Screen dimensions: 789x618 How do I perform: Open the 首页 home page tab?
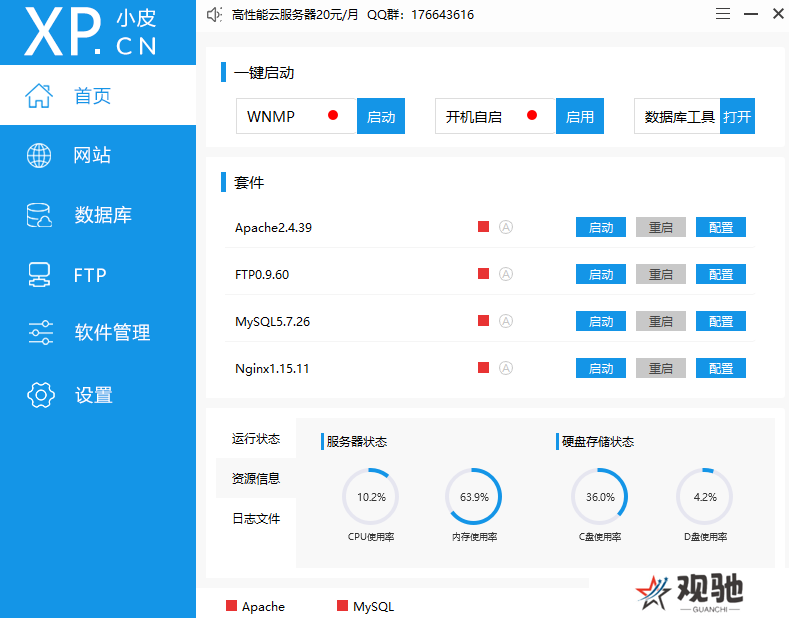pyautogui.click(x=98, y=95)
